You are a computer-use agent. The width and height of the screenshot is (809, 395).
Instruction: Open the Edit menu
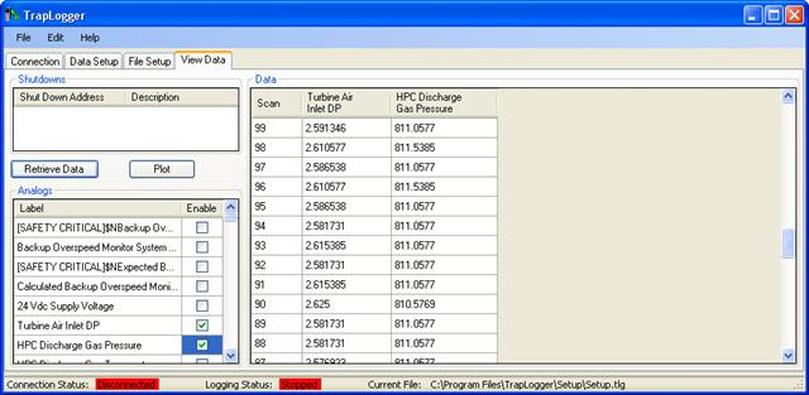[55, 38]
